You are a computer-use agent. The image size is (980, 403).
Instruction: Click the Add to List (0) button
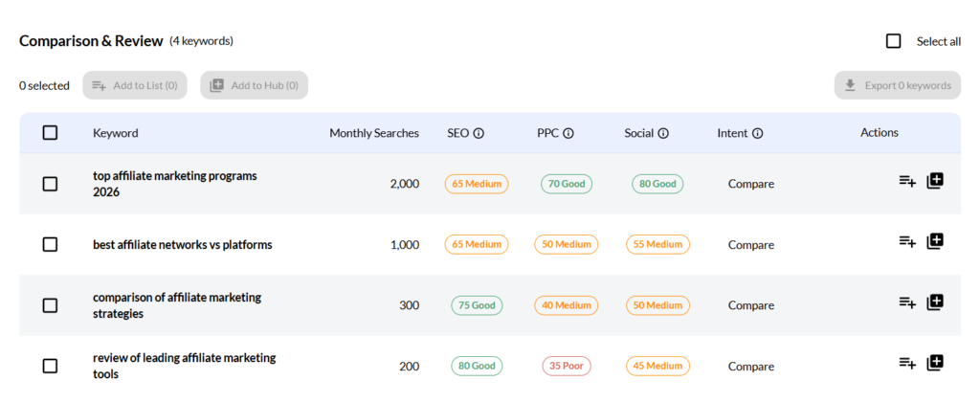(135, 85)
